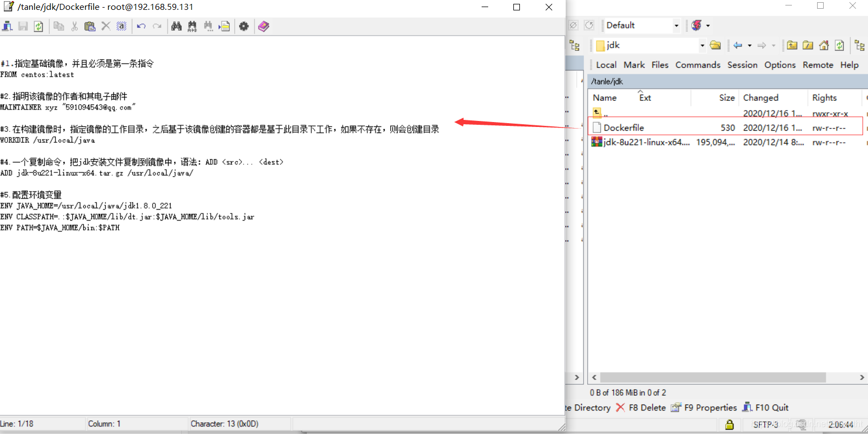This screenshot has width=868, height=434.
Task: Select jdk-8u221-linux-x64 archive file
Action: click(726, 142)
